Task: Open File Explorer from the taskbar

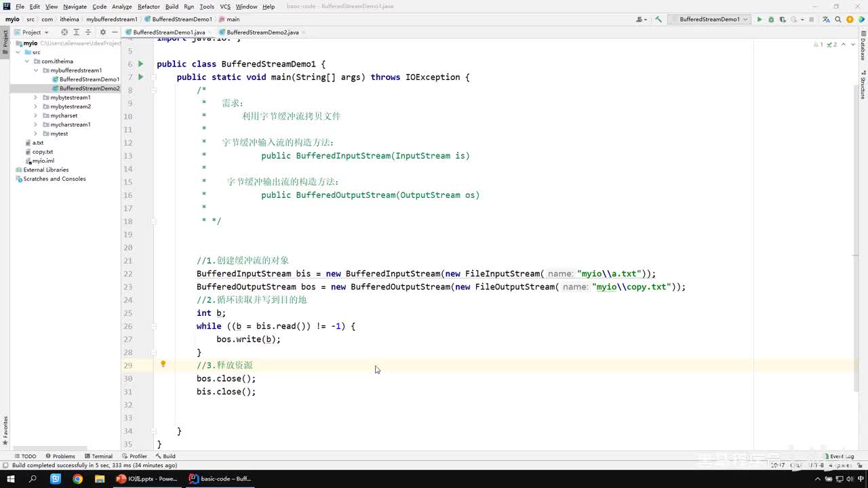Action: 100,479
